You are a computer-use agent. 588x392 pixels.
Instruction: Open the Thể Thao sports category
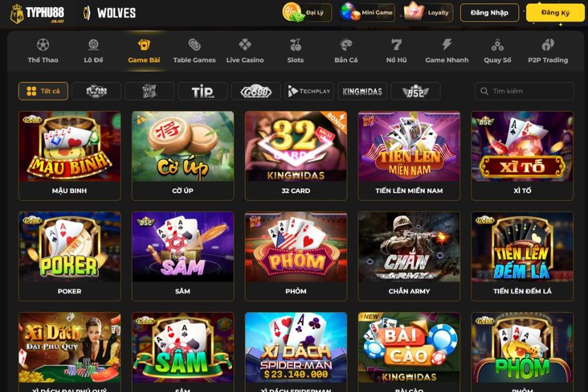(x=42, y=50)
